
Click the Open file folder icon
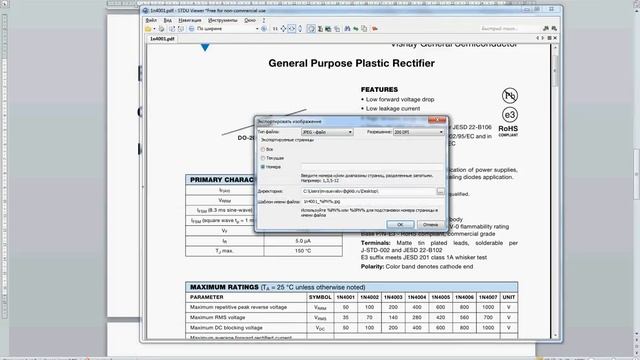click(148, 29)
